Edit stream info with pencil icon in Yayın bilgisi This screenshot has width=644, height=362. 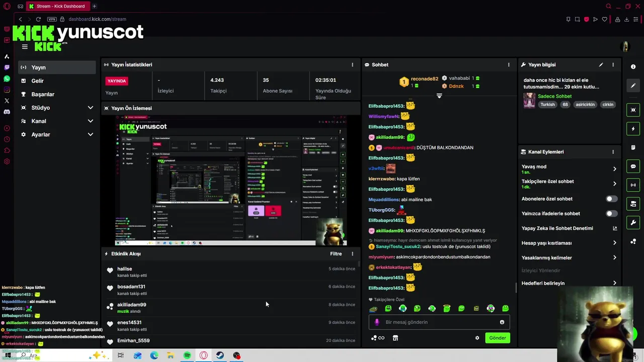pos(601,65)
